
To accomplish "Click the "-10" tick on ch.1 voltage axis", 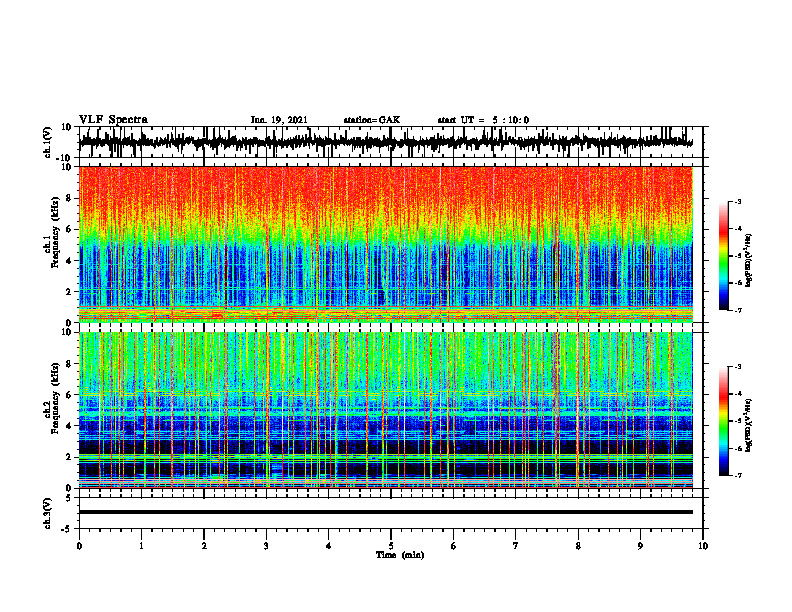I will [x=65, y=157].
